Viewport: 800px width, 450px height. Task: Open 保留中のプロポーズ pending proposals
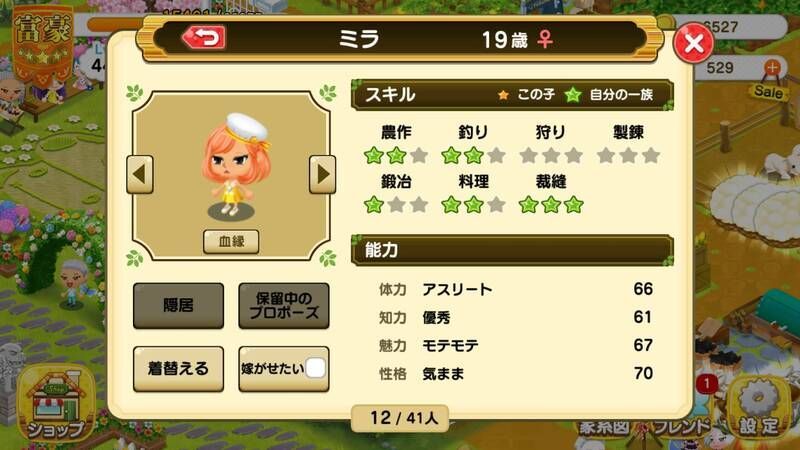284,306
